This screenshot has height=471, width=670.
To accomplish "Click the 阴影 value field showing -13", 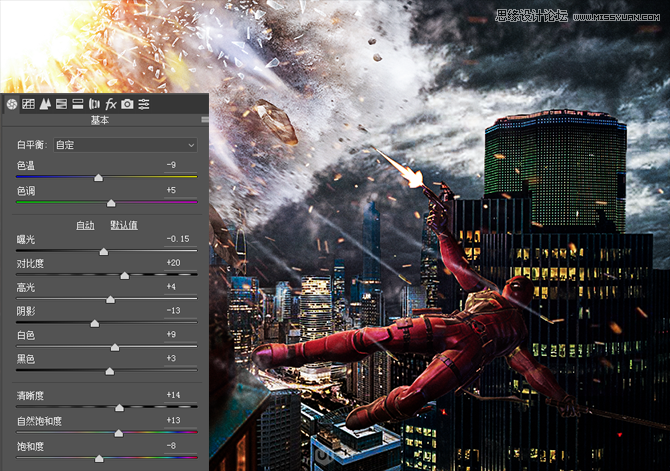I will [x=180, y=311].
